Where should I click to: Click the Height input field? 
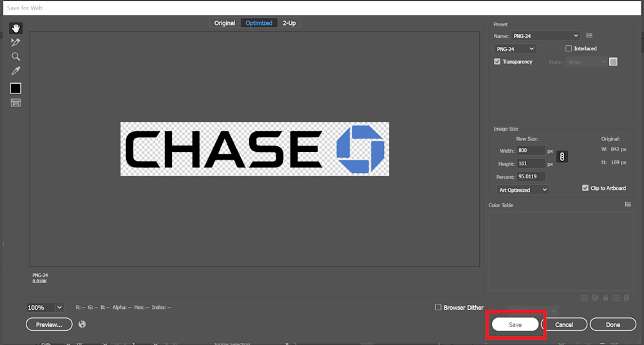pos(531,163)
